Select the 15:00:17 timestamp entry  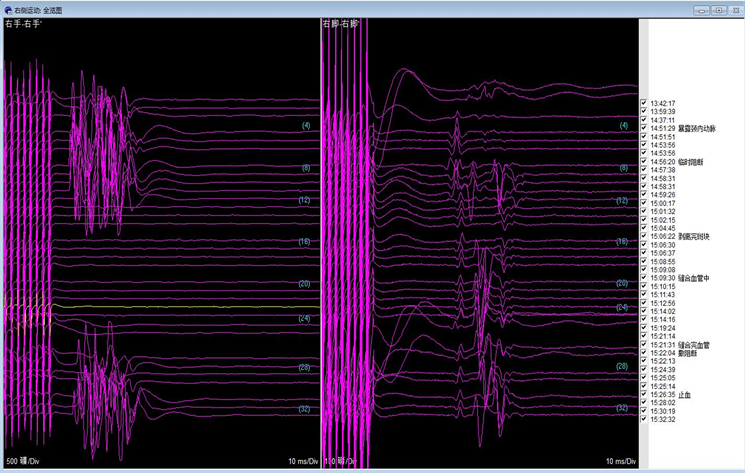coord(663,203)
